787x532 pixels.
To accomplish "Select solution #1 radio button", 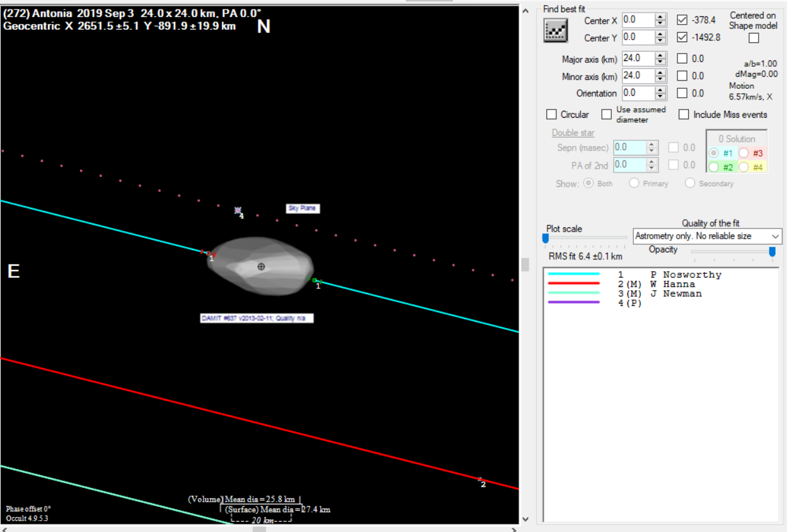I will (714, 153).
